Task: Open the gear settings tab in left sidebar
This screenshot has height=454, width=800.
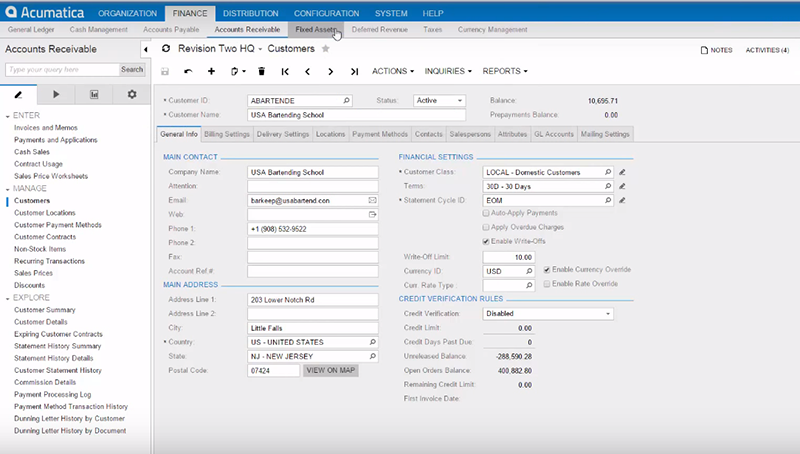Action: (132, 94)
